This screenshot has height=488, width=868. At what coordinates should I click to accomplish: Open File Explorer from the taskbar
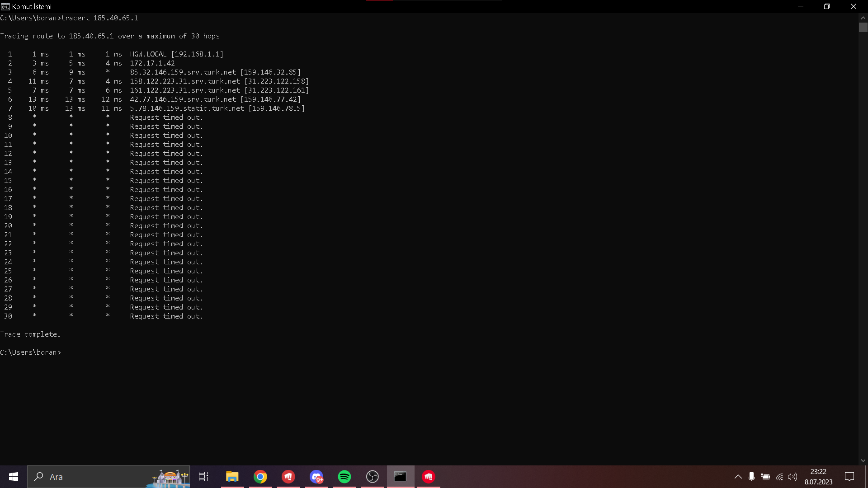(232, 477)
